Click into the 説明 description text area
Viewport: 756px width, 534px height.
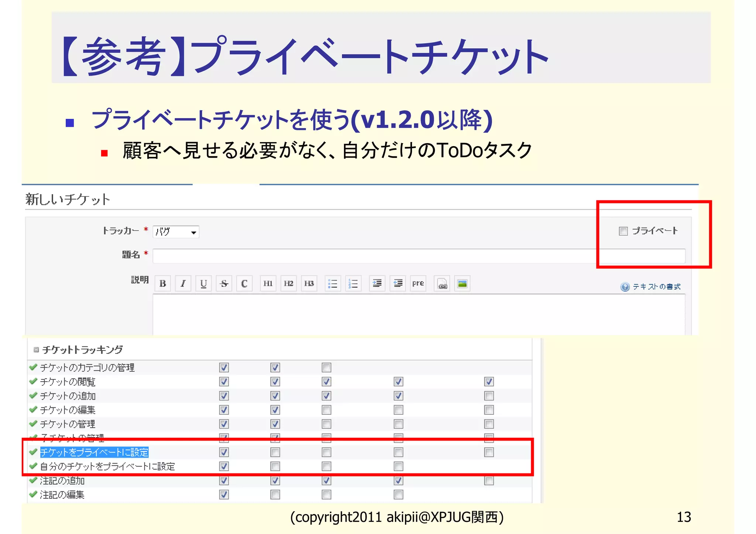419,314
